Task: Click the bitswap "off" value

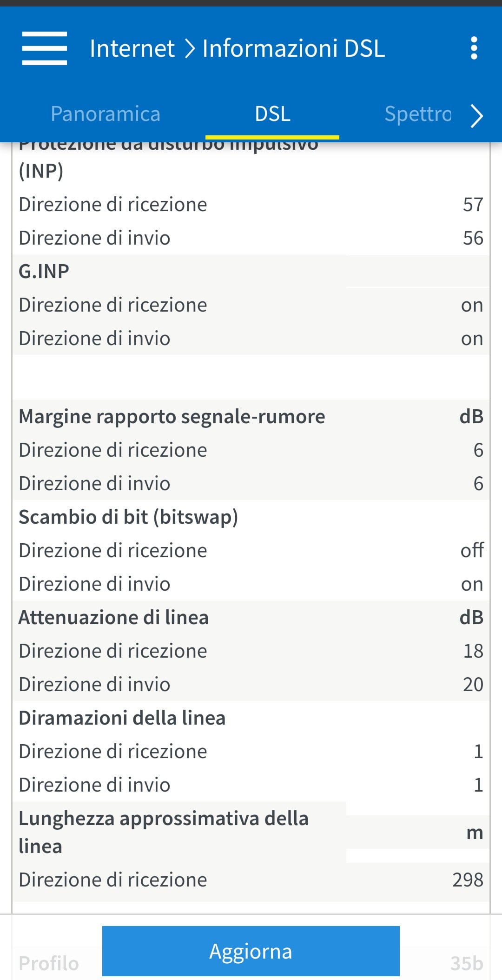Action: point(472,550)
